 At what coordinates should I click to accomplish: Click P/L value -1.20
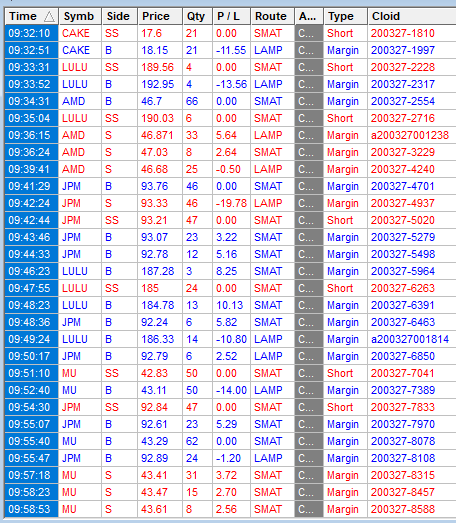point(228,459)
